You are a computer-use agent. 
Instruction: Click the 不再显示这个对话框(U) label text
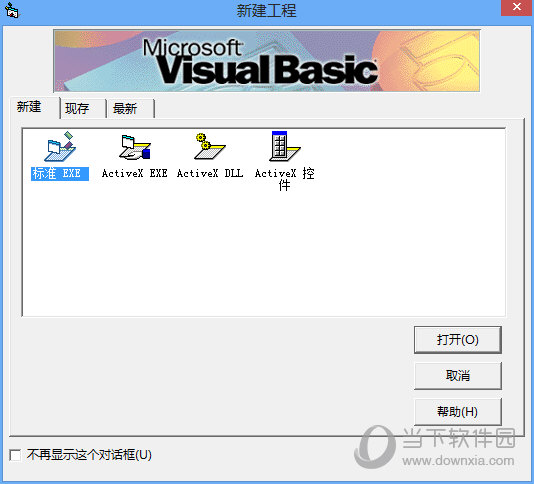pyautogui.click(x=89, y=455)
